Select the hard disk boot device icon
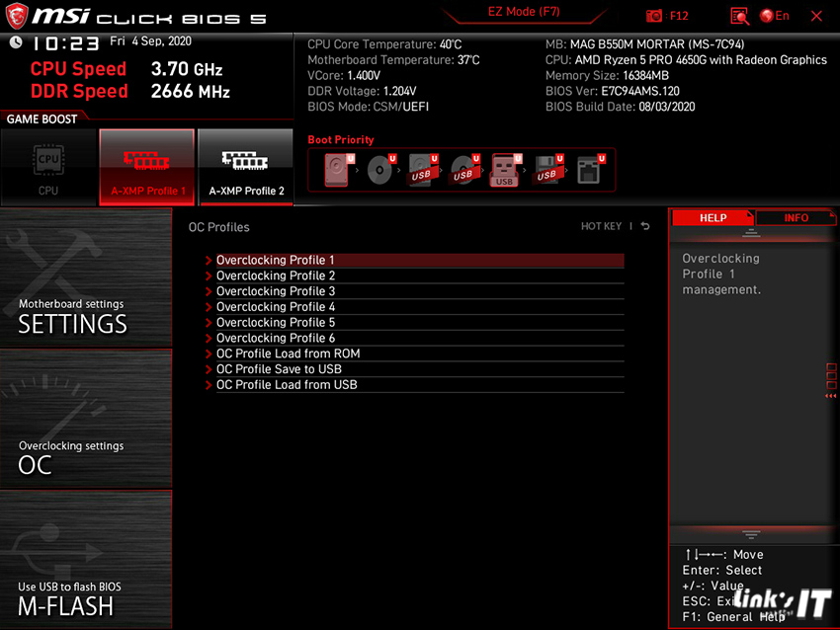This screenshot has width=840, height=630. (339, 170)
